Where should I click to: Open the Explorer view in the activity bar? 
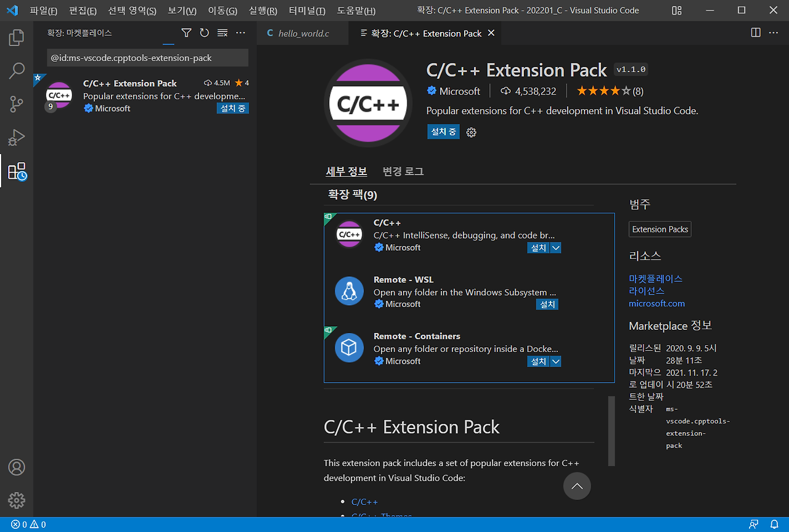point(17,38)
